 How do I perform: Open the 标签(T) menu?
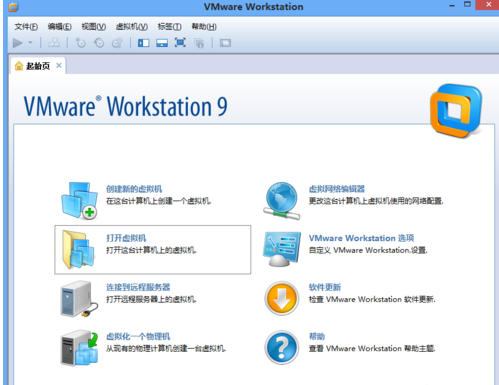(x=169, y=27)
